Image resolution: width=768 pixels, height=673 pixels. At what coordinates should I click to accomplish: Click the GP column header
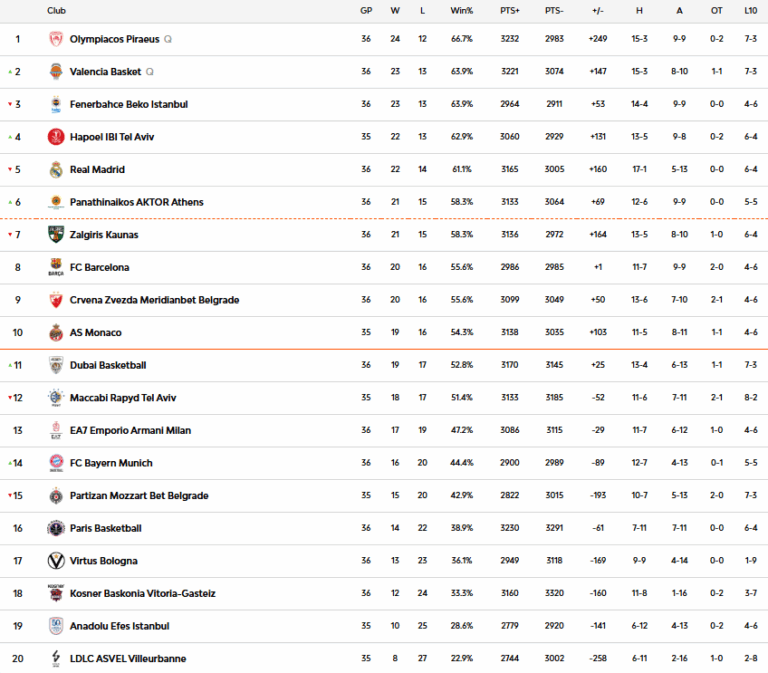[366, 11]
